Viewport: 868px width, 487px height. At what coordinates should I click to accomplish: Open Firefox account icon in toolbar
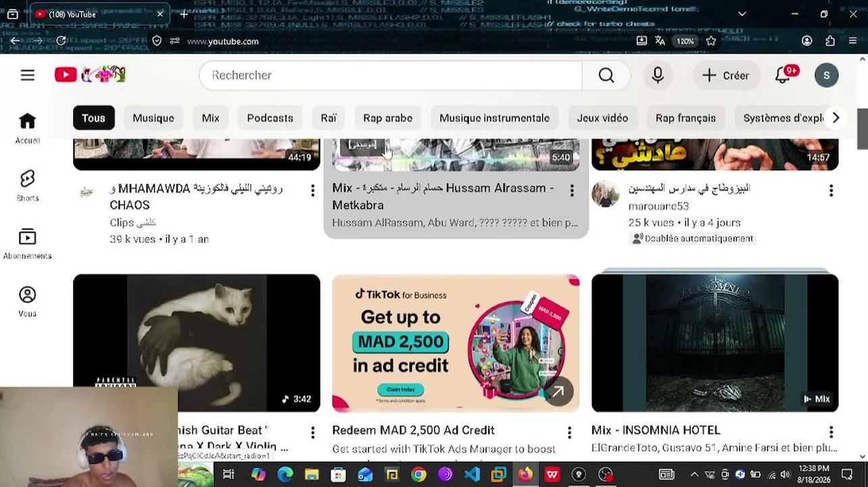pos(806,41)
